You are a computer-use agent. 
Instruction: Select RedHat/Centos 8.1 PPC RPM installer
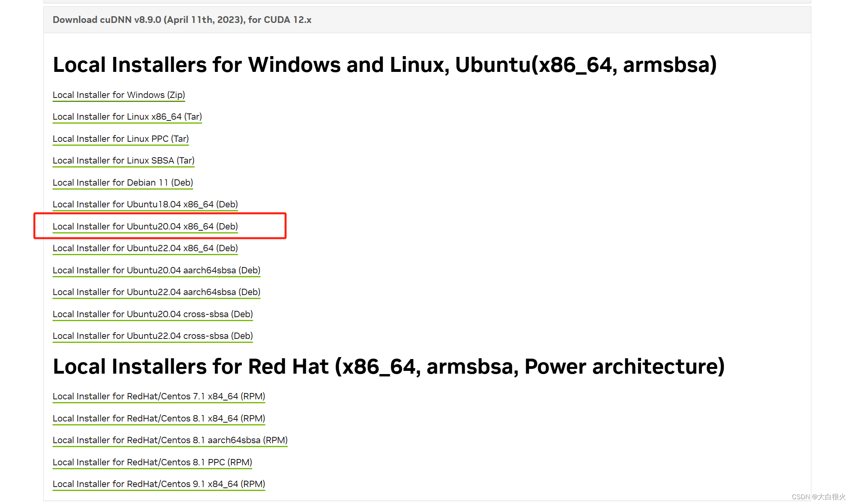tap(152, 463)
